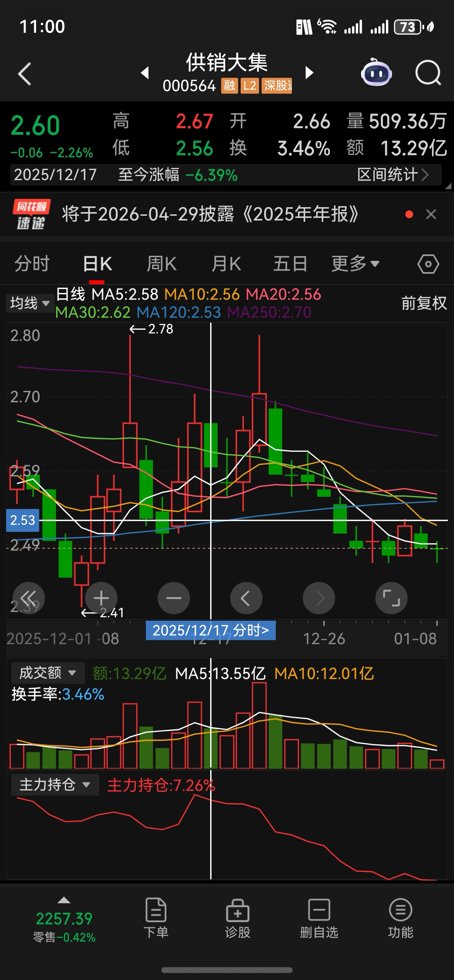Switch to the 五日 tab

coord(290,264)
